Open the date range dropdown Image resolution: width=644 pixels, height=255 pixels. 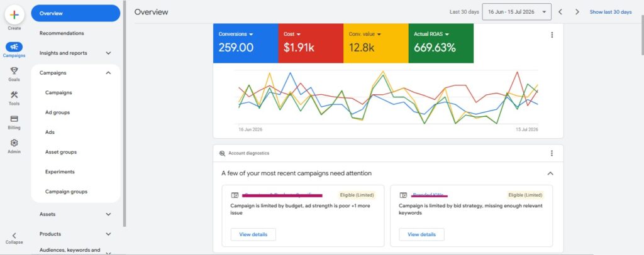(516, 12)
